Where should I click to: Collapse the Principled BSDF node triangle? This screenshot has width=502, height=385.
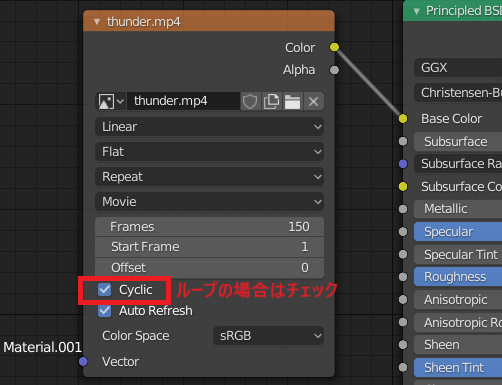pos(416,11)
